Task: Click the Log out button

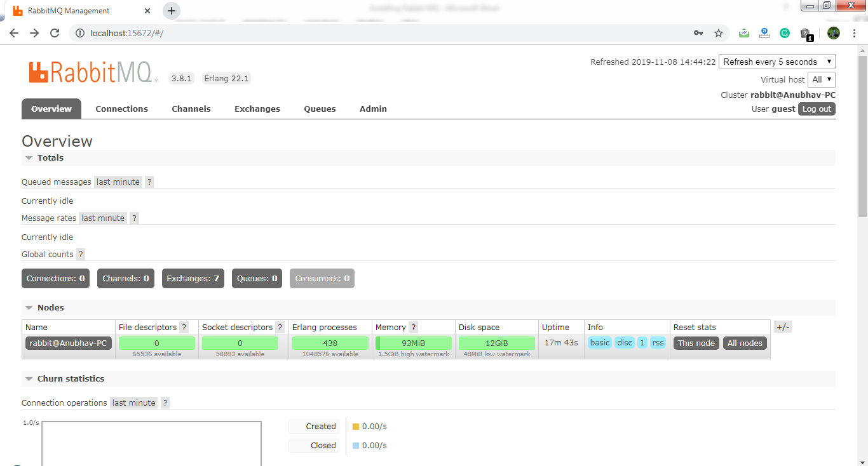Action: point(817,109)
